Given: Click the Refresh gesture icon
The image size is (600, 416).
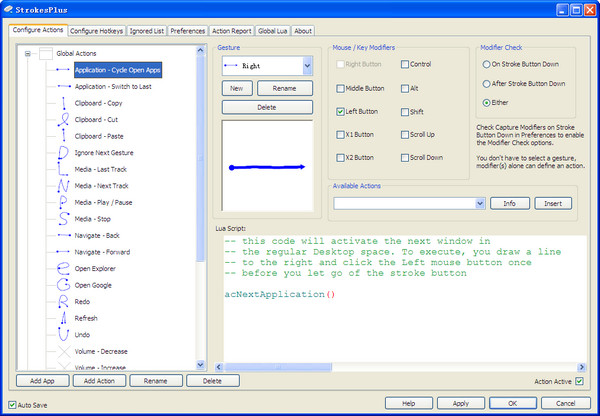Looking at the screenshot, I should tap(64, 318).
